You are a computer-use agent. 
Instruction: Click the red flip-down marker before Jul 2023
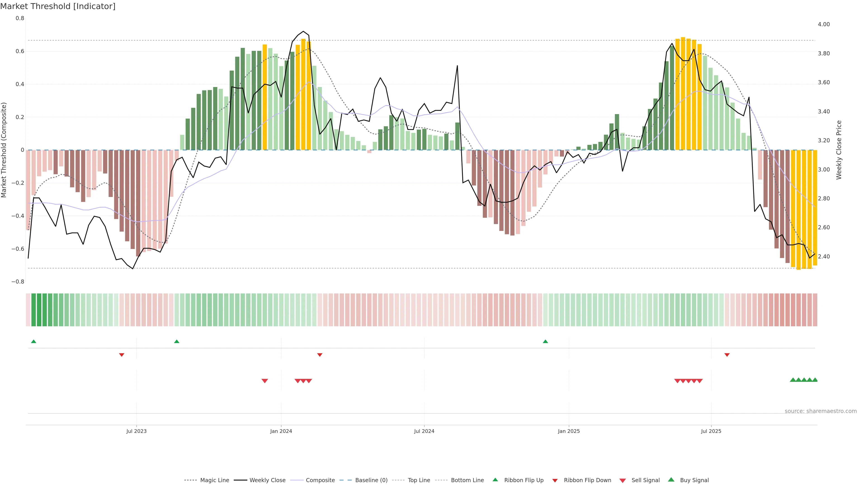pyautogui.click(x=122, y=355)
